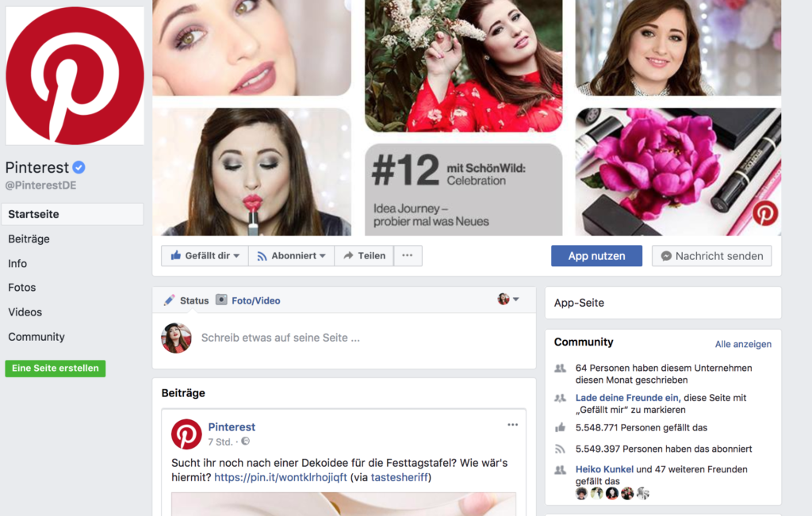
Task: Open the Abonniert dropdown
Action: click(x=292, y=256)
